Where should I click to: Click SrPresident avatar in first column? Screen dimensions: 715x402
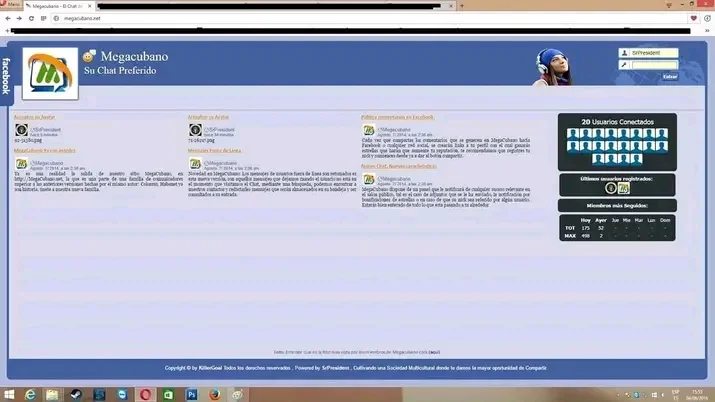pyautogui.click(x=21, y=130)
